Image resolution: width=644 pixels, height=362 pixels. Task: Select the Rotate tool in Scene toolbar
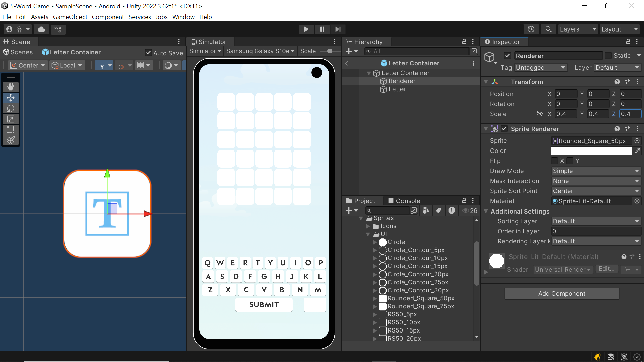tap(11, 108)
